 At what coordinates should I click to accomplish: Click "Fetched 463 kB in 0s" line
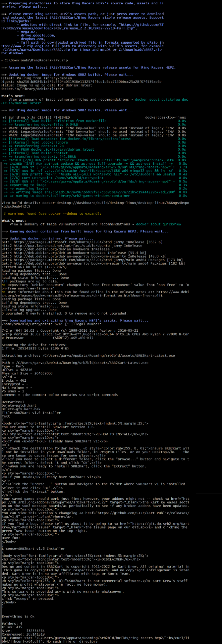pyautogui.click(x=35, y=267)
